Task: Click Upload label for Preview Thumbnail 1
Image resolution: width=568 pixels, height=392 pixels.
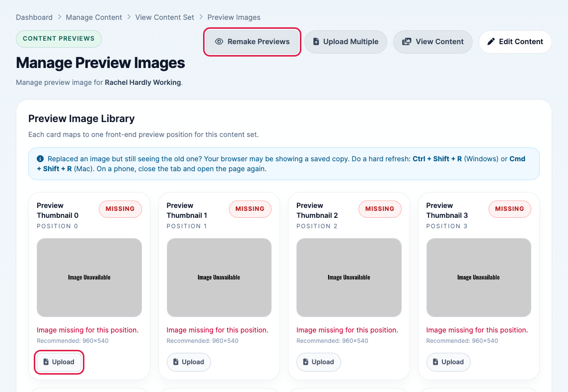Action: pyautogui.click(x=193, y=362)
